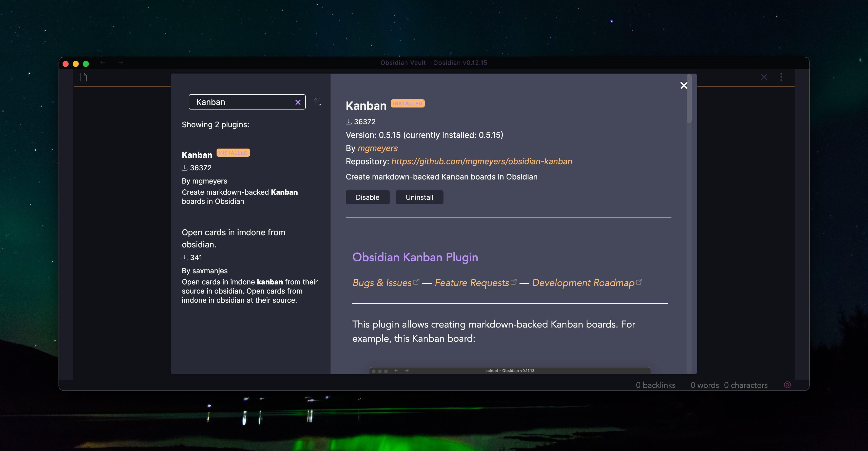Click the sort plugins icon
The width and height of the screenshot is (868, 451).
pyautogui.click(x=318, y=102)
